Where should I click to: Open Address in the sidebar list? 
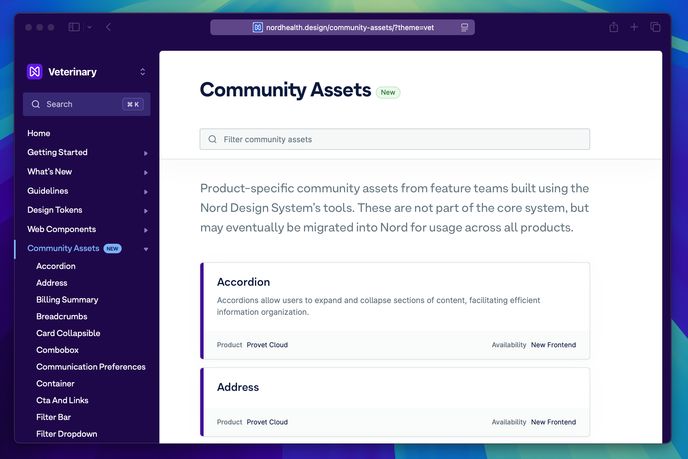(x=52, y=283)
